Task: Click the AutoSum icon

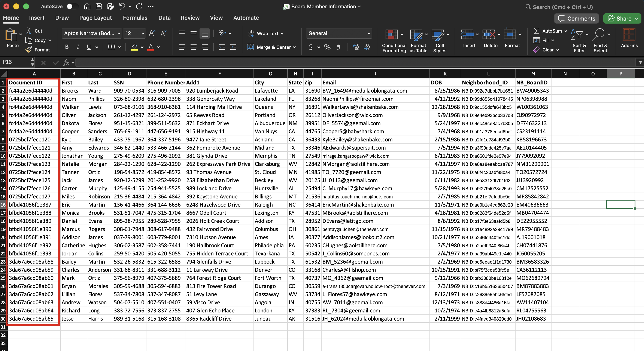Action: pyautogui.click(x=537, y=31)
